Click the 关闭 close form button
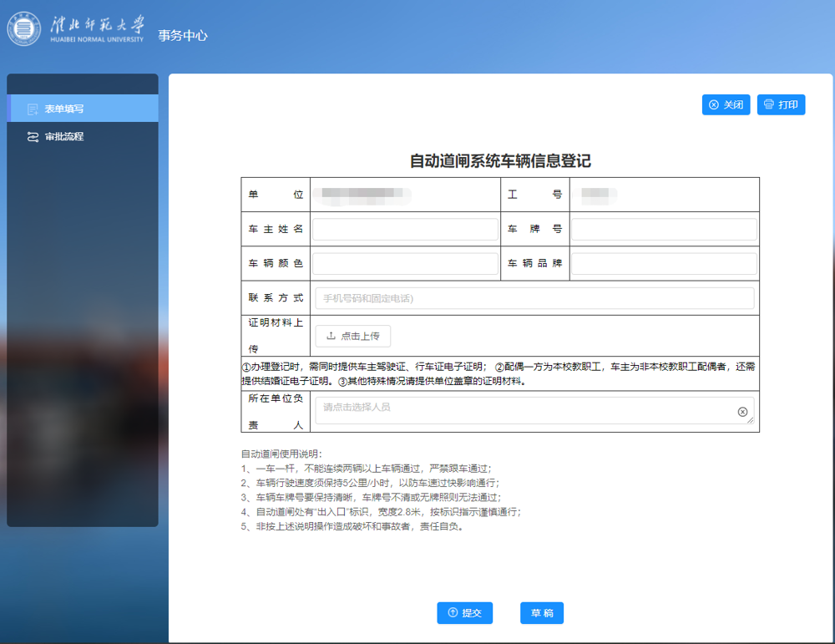 point(726,104)
